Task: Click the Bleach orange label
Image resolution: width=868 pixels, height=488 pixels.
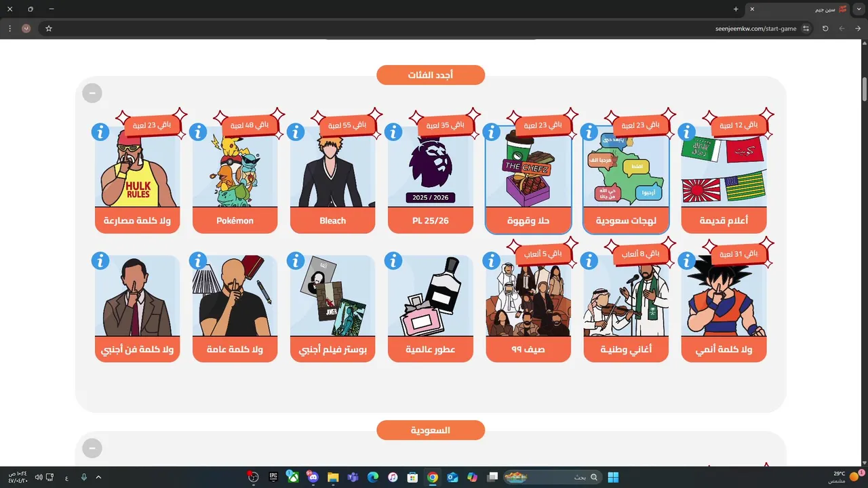Action: [333, 220]
